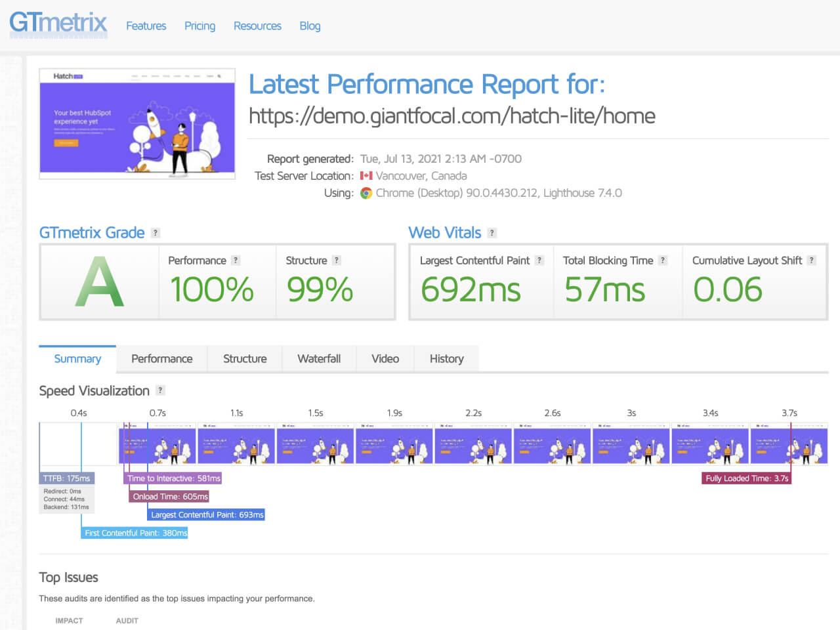This screenshot has height=630, width=840.
Task: Open the Features menu link
Action: [146, 26]
